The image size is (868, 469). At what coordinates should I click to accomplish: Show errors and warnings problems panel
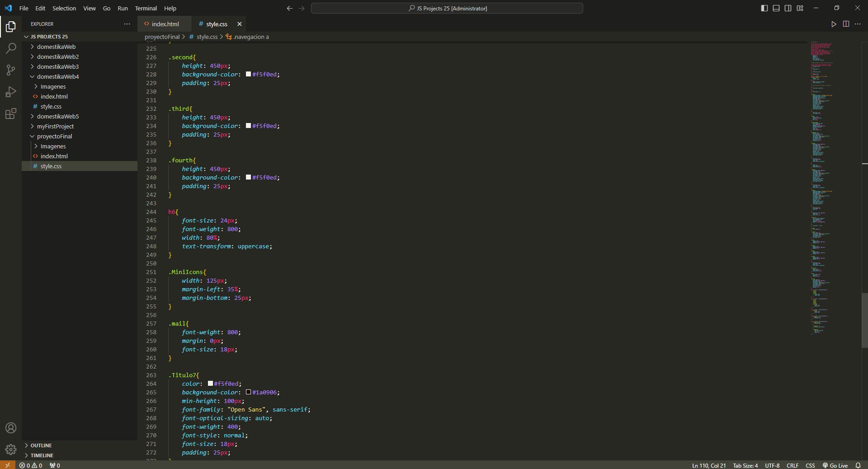tap(31, 465)
